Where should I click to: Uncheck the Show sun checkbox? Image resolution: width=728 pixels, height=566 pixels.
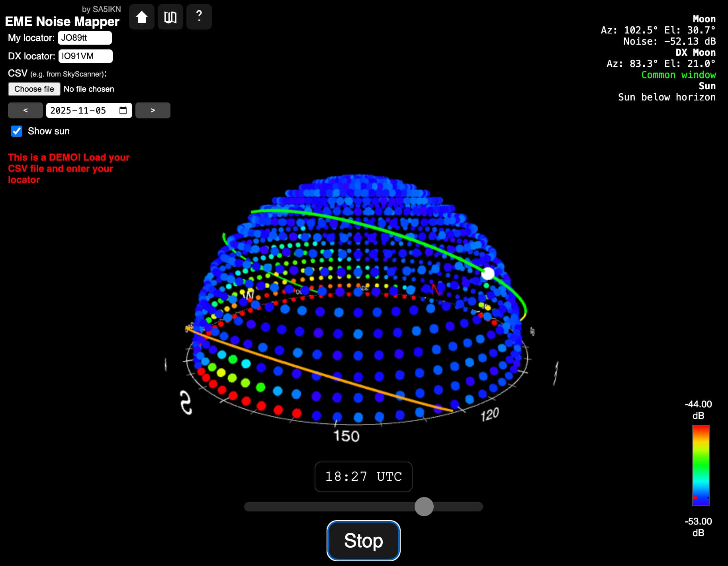[x=17, y=131]
